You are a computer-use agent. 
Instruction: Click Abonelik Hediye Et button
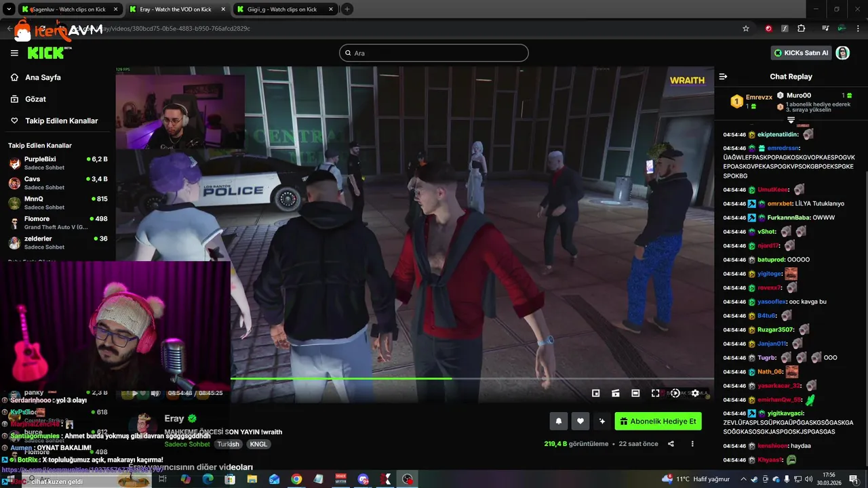(x=658, y=421)
